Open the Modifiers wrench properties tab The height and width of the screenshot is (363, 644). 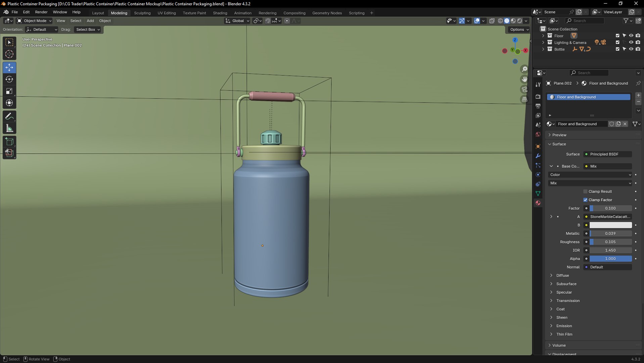tap(538, 156)
